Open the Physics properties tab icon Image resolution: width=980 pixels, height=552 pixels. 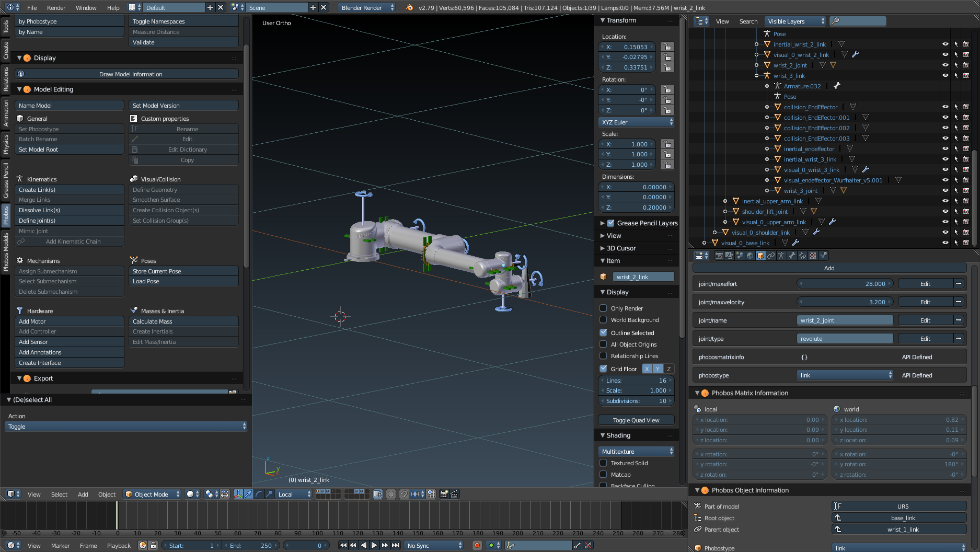pyautogui.click(x=823, y=256)
